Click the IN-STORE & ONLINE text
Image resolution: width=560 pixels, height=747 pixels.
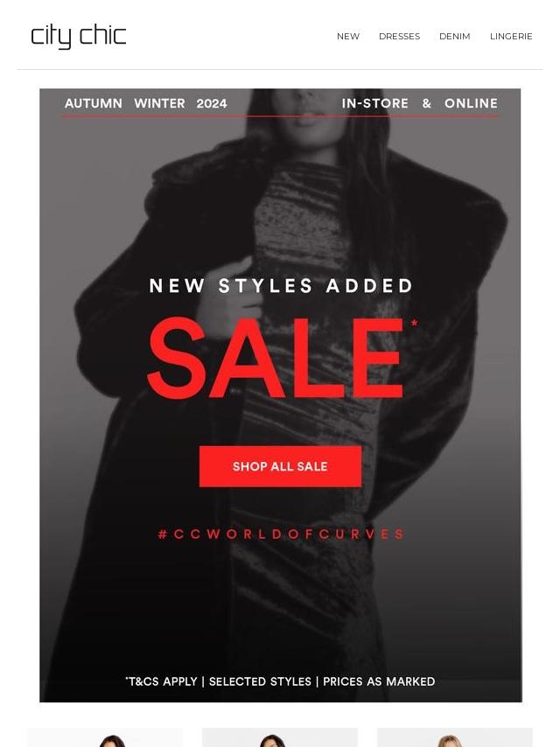tap(419, 103)
